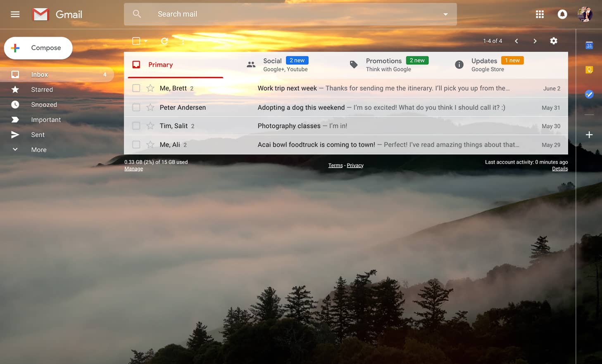Check the box for Me, Ali email
Viewport: 602px width, 364px height.
pos(136,144)
